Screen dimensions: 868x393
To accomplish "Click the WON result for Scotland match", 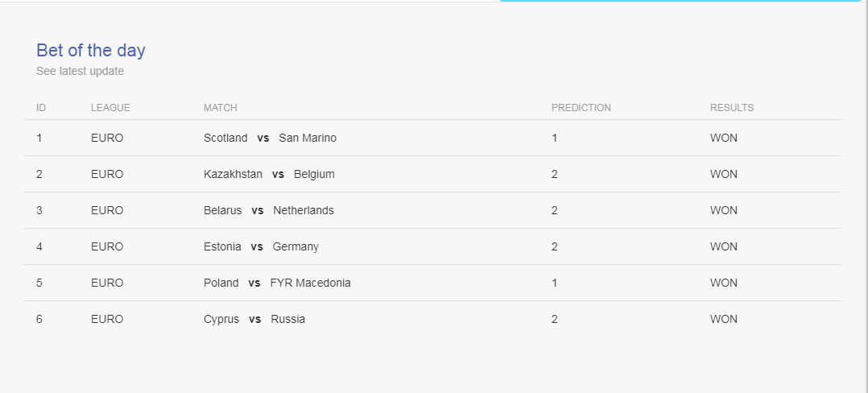I will [724, 138].
